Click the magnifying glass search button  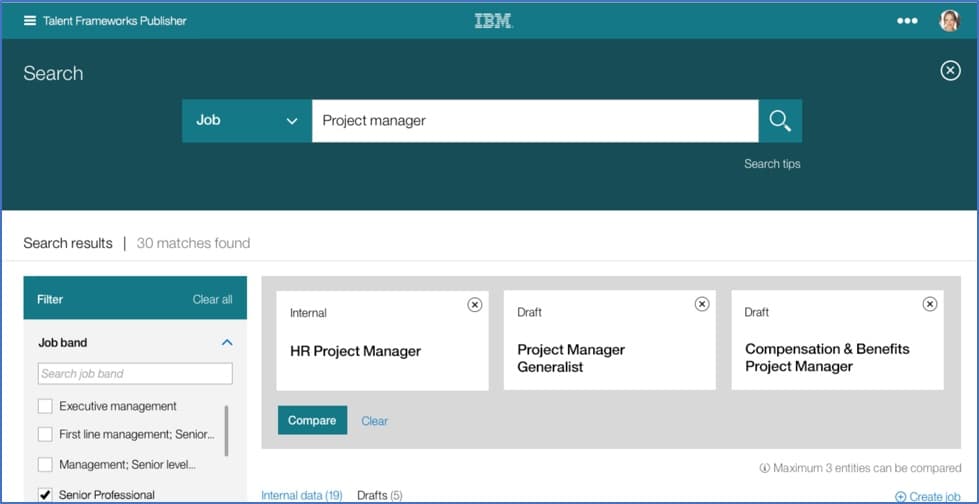point(780,121)
